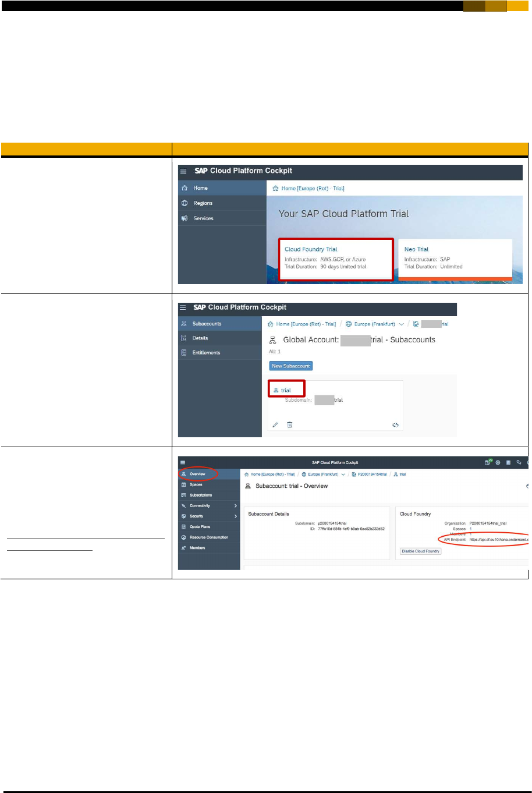532x793 pixels.
Task: Expand Europe (Frankfurt) dropdown in Subaccounts breadcrumb
Action: click(402, 324)
